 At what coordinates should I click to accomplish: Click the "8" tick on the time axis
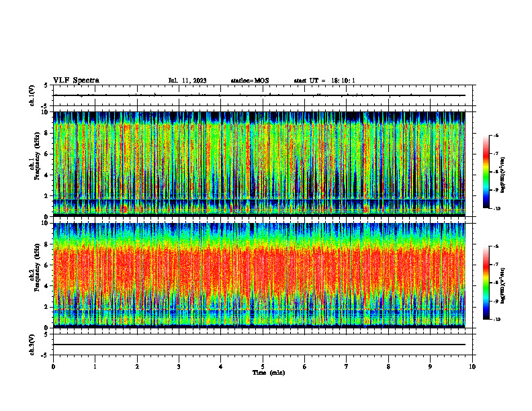[388, 367]
